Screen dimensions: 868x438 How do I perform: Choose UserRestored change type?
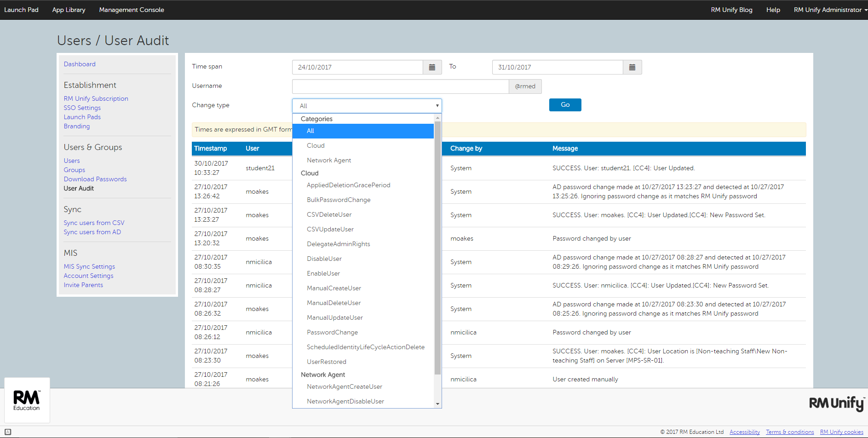(x=363, y=362)
